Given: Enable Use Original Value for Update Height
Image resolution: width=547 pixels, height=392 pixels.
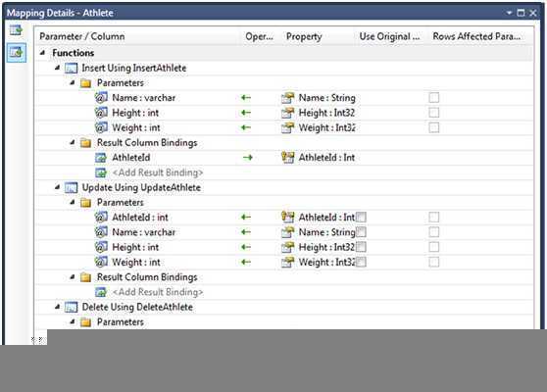Looking at the screenshot, I should tap(362, 247).
